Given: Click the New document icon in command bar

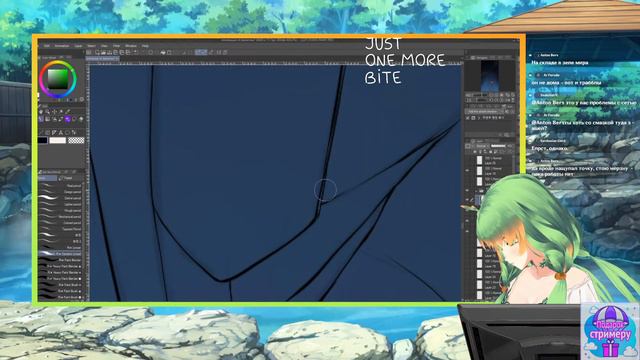Looking at the screenshot, I should pyautogui.click(x=97, y=52).
